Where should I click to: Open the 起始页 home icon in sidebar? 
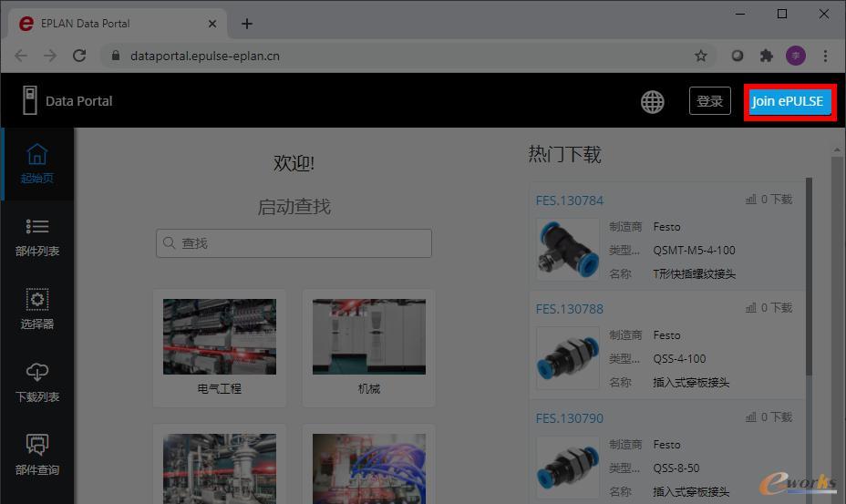coord(36,154)
